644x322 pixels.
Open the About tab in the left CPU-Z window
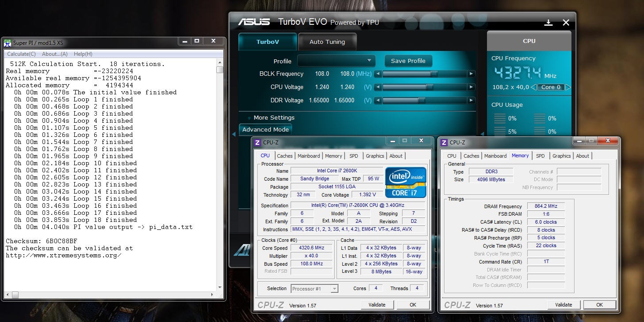[396, 156]
